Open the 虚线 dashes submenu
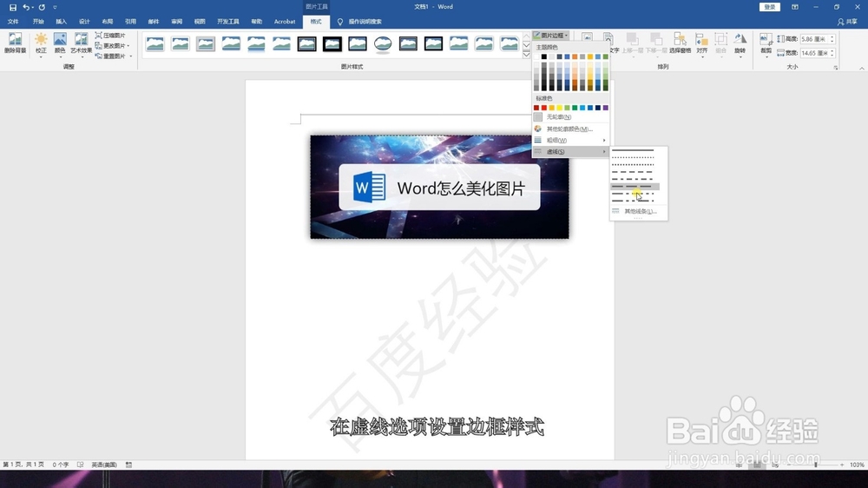 point(570,151)
